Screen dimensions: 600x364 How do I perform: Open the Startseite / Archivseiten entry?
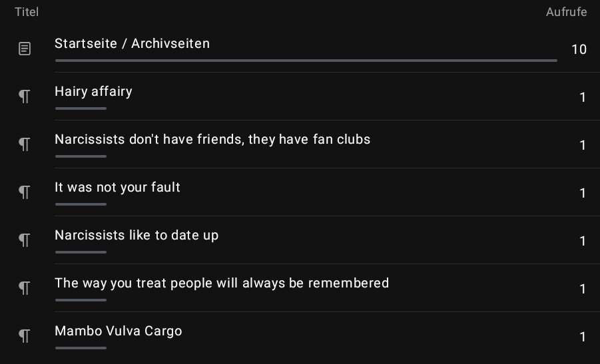[x=132, y=44]
